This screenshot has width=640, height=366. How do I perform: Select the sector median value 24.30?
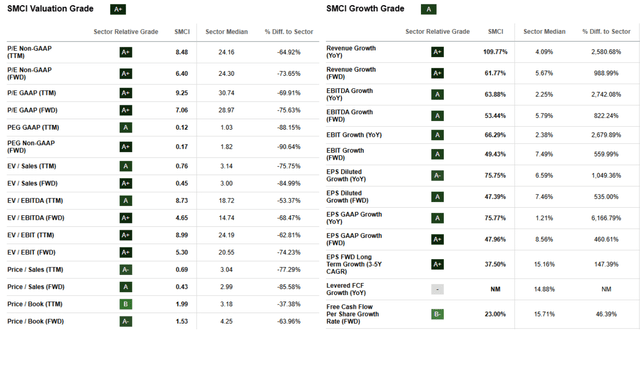[x=227, y=74]
